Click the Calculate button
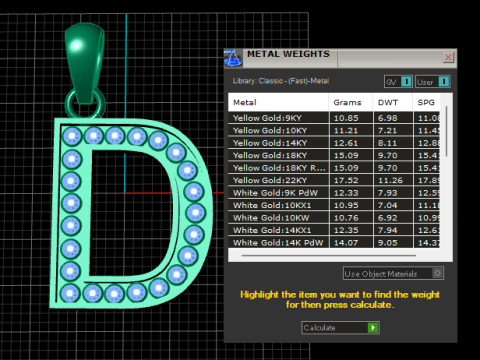 tap(340, 328)
